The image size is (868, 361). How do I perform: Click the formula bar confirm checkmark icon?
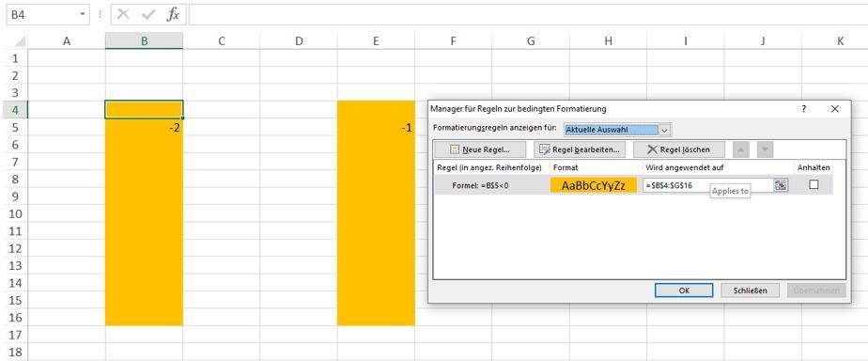147,14
